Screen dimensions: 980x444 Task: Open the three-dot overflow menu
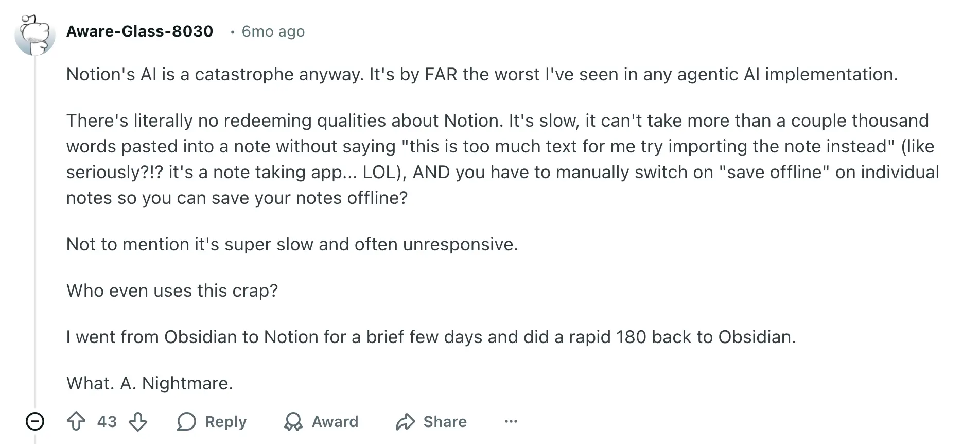pyautogui.click(x=510, y=421)
